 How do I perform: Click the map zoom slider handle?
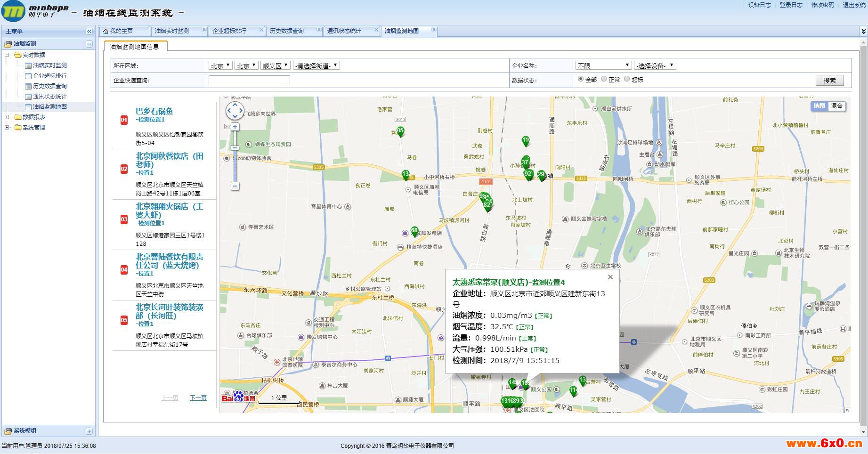pos(235,148)
